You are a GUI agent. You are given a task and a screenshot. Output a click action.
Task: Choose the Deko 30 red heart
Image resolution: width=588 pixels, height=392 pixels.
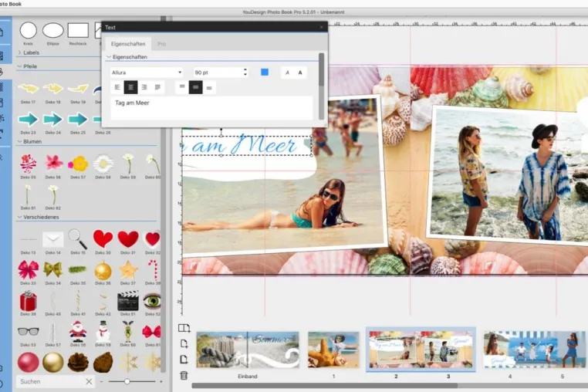pos(103,239)
